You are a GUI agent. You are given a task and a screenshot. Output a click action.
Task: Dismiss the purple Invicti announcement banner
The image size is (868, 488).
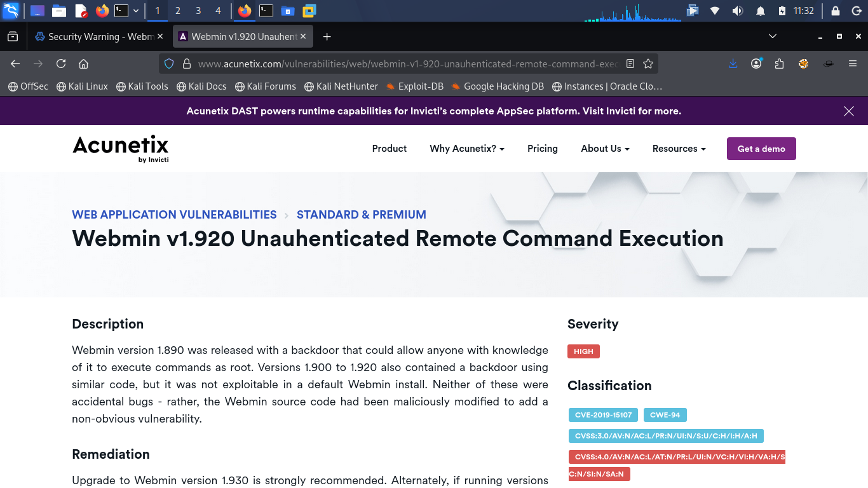pos(849,111)
